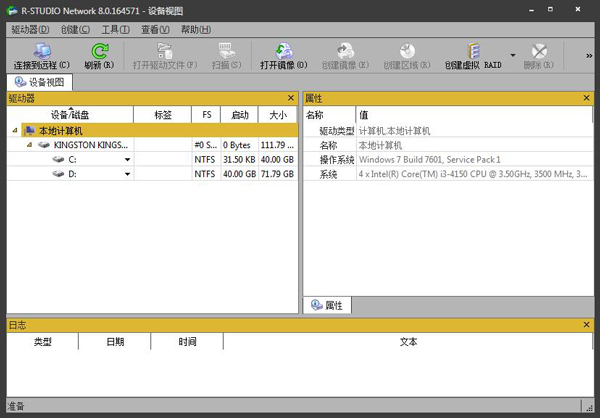Click the 日期 column header in log

[115, 341]
